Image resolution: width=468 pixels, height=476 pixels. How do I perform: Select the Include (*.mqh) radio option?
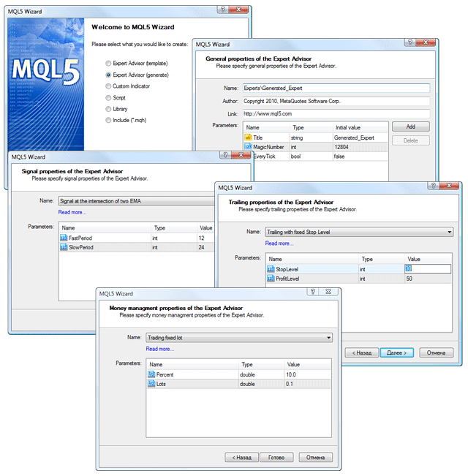tap(108, 120)
